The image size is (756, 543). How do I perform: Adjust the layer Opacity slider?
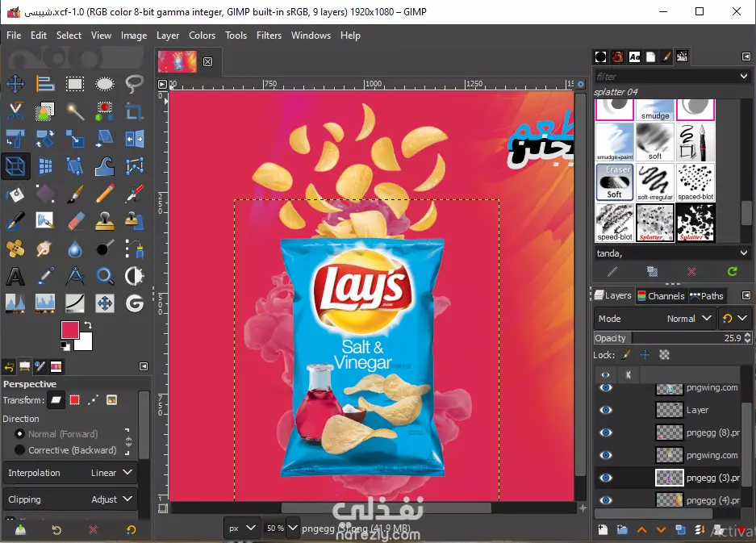pyautogui.click(x=673, y=338)
